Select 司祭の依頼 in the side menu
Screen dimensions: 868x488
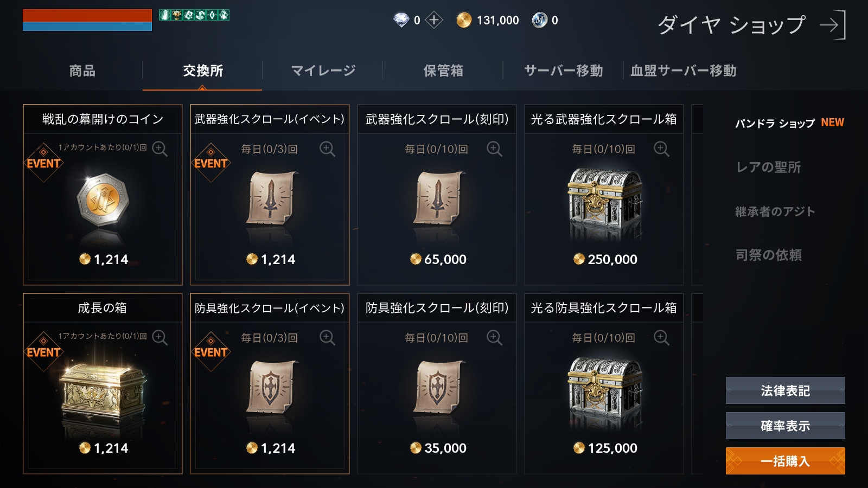coord(768,255)
